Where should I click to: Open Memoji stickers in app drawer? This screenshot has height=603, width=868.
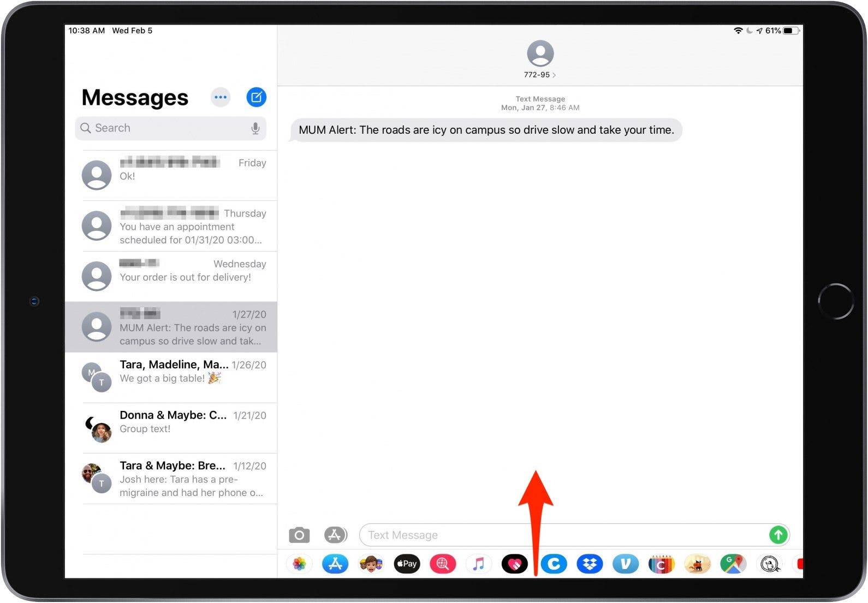pos(371,564)
